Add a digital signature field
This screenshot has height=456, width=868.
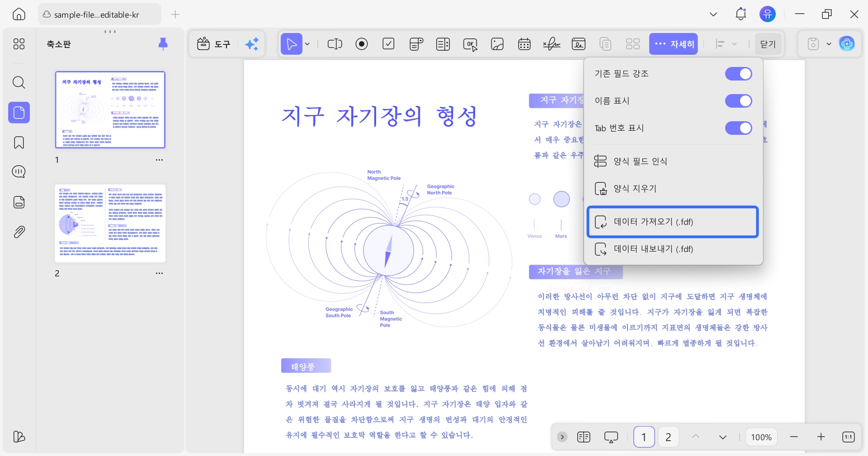coord(579,44)
